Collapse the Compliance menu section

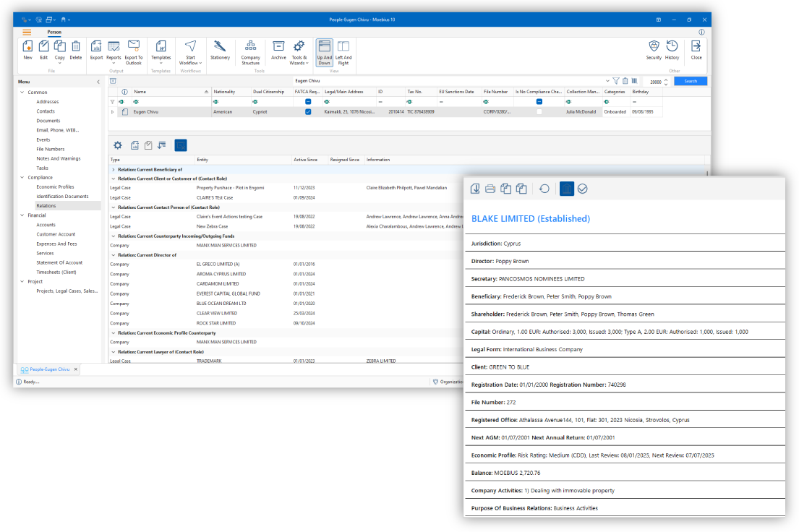[22, 177]
